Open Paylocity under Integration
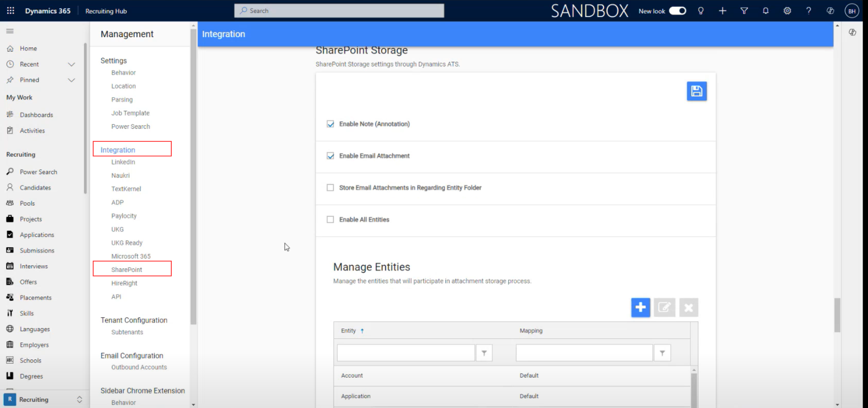 (x=124, y=216)
